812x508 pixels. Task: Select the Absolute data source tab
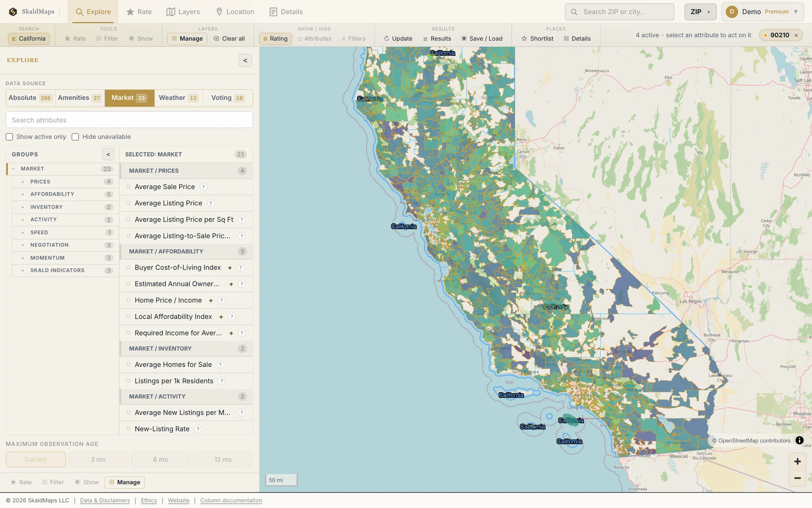tap(30, 98)
